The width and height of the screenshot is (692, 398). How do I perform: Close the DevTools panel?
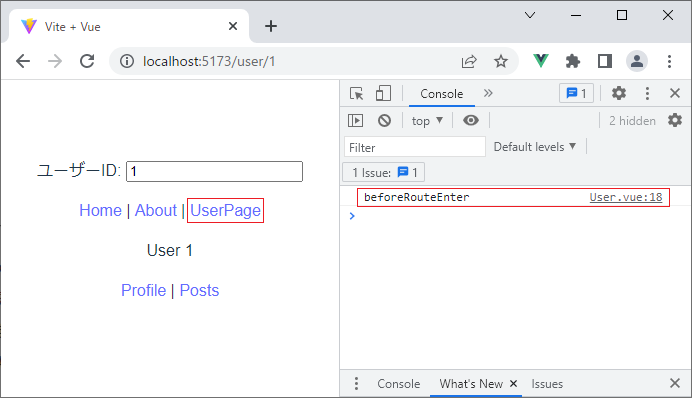(x=675, y=93)
